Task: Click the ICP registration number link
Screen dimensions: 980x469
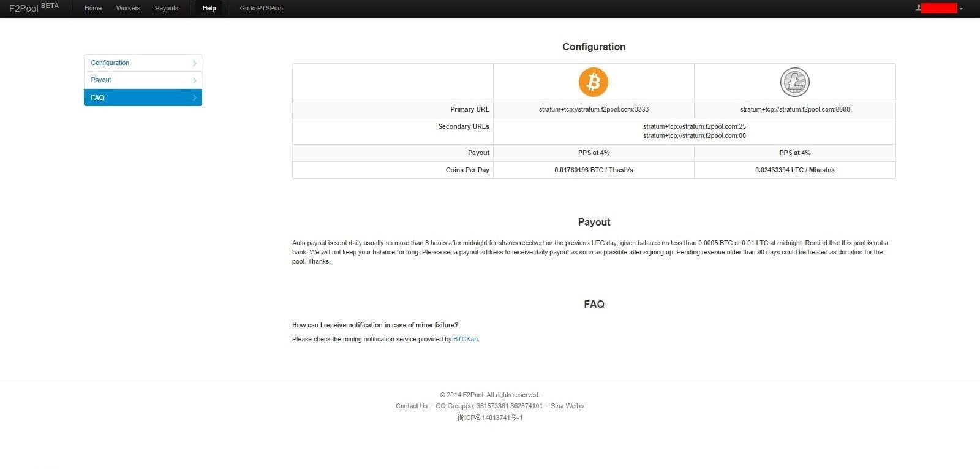Action: coord(490,418)
